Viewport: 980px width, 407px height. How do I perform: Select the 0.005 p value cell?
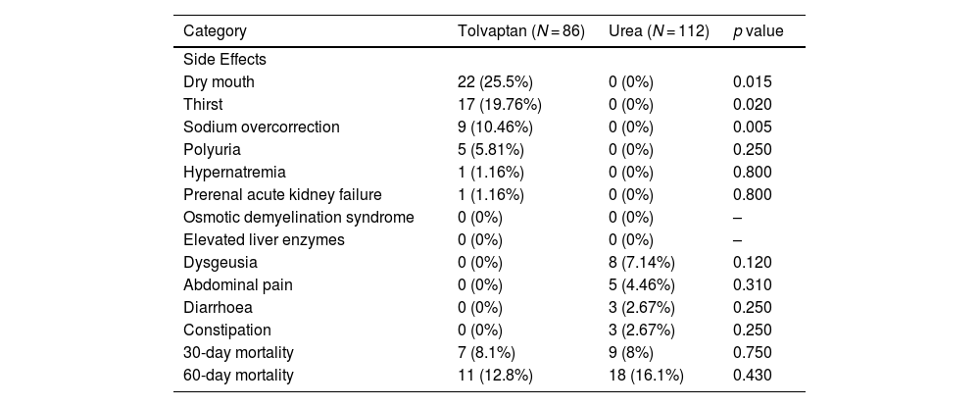(752, 127)
